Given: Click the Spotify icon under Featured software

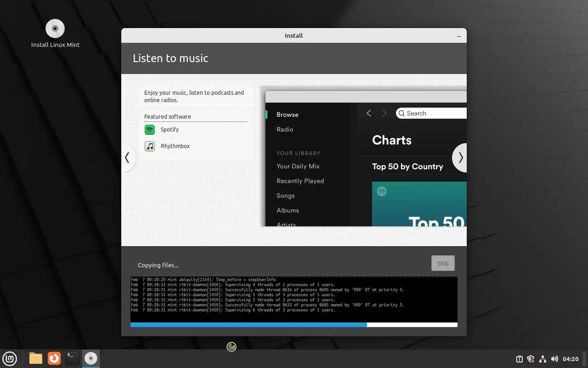Looking at the screenshot, I should [150, 130].
